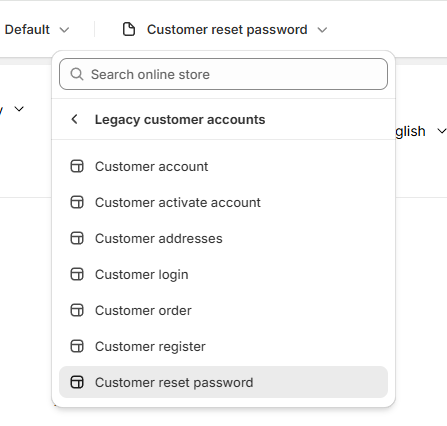Expand the Default dropdown chevron
The height and width of the screenshot is (426, 447).
tap(64, 30)
